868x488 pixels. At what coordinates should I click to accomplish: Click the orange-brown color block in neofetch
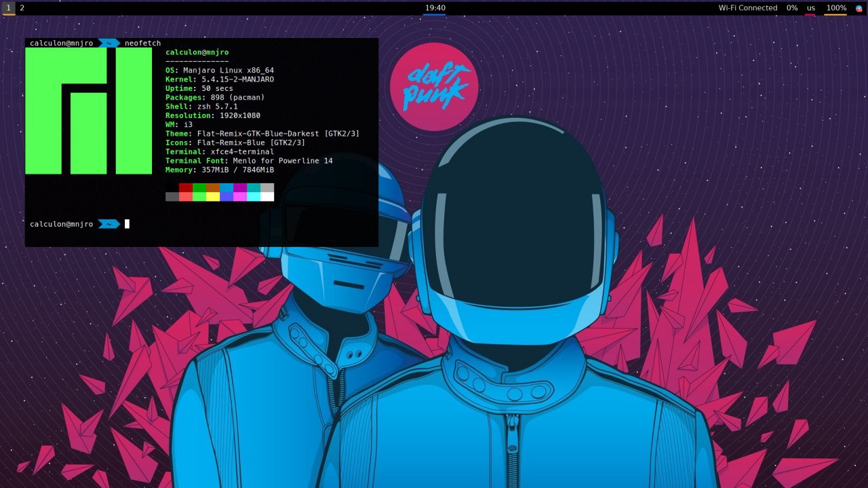coord(213,187)
